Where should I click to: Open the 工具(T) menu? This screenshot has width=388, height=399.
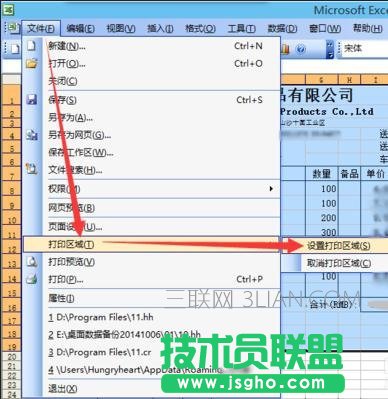click(x=241, y=28)
